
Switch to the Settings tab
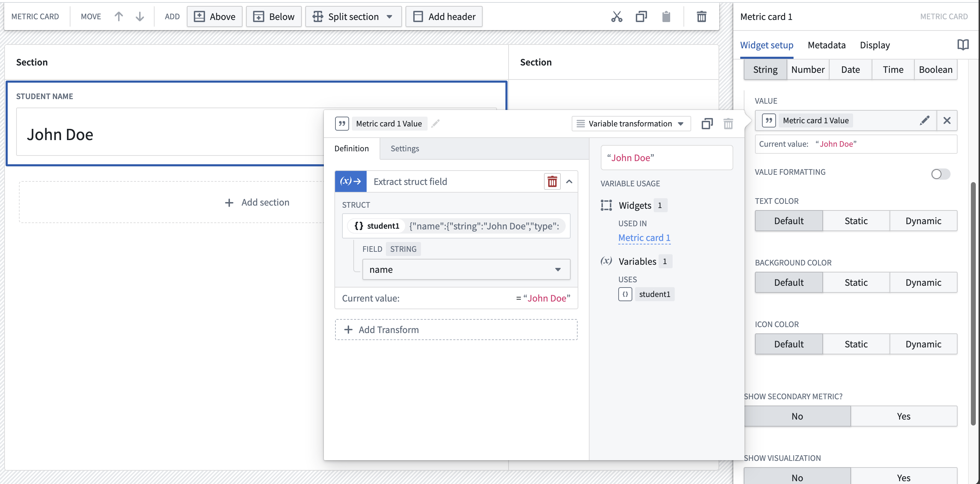pyautogui.click(x=404, y=148)
